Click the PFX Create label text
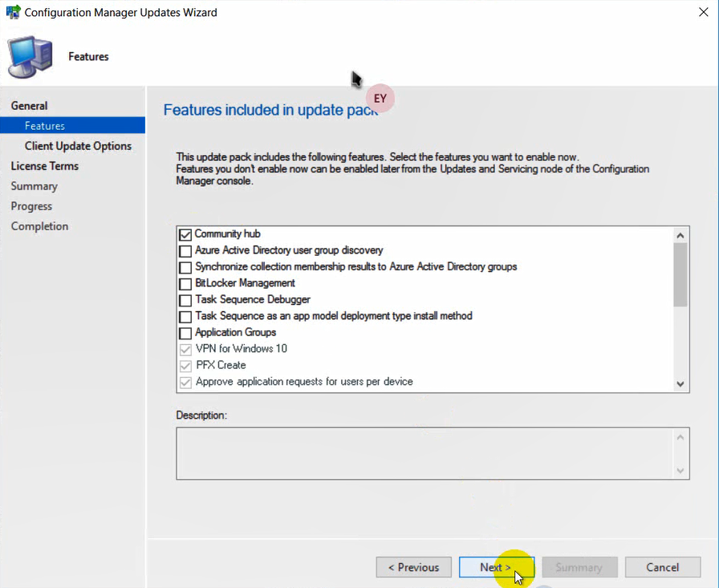The image size is (719, 588). [221, 365]
